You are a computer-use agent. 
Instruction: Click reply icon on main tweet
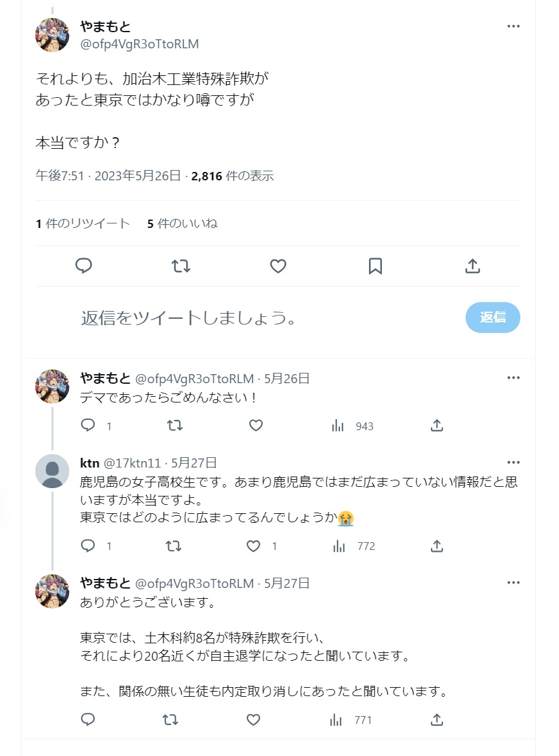(84, 266)
